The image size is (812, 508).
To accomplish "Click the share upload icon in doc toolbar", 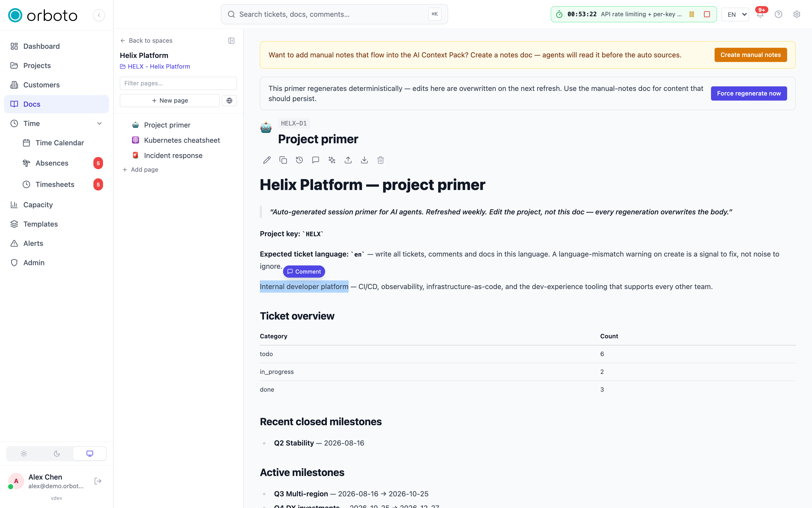I will [x=348, y=160].
